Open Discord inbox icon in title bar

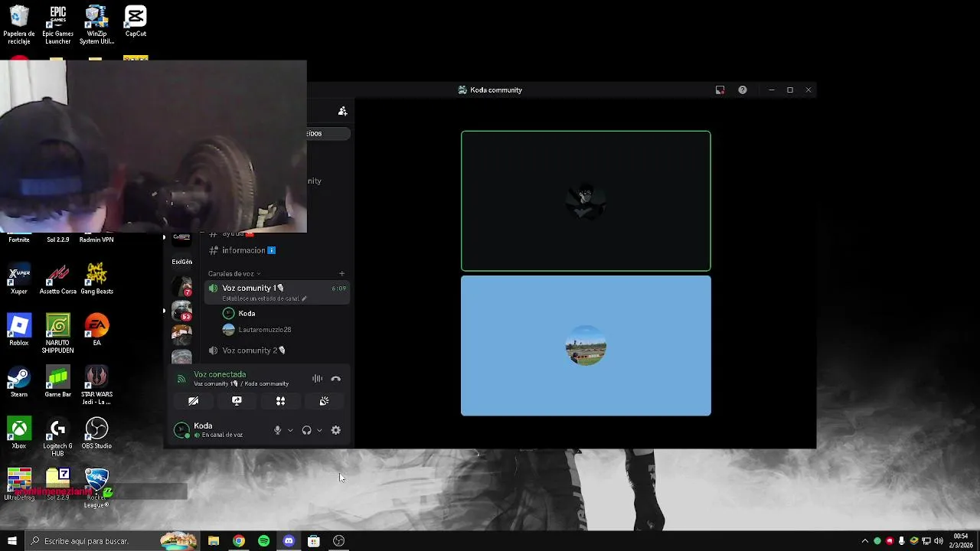point(720,90)
